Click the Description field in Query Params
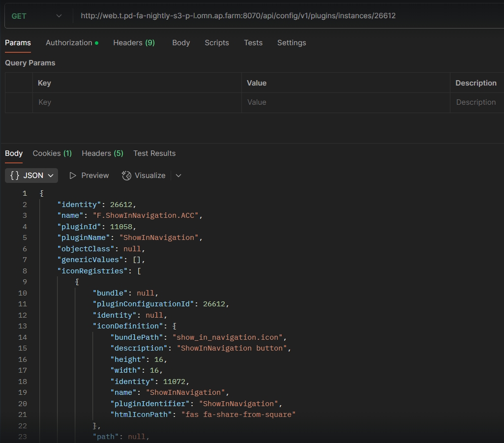The width and height of the screenshot is (504, 443). click(476, 102)
